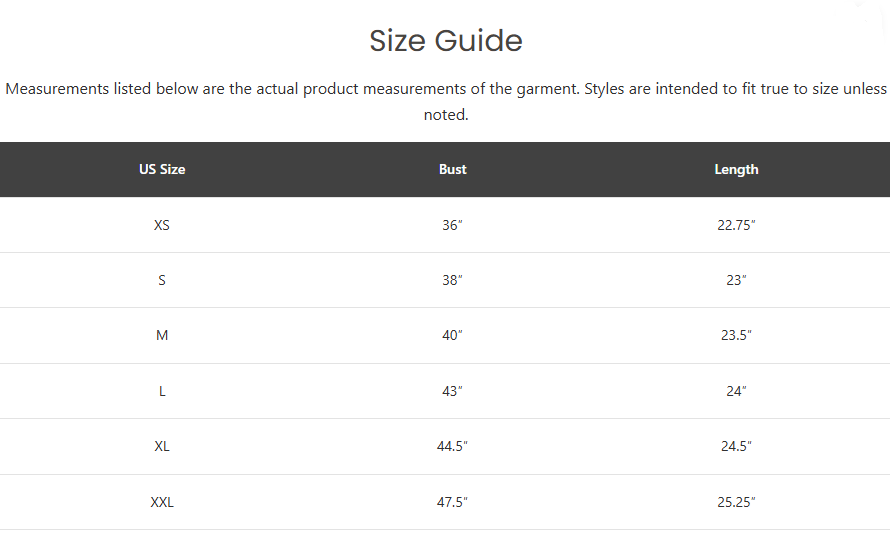This screenshot has width=890, height=551.
Task: Click the 43" bust cell for L
Action: pyautogui.click(x=452, y=392)
